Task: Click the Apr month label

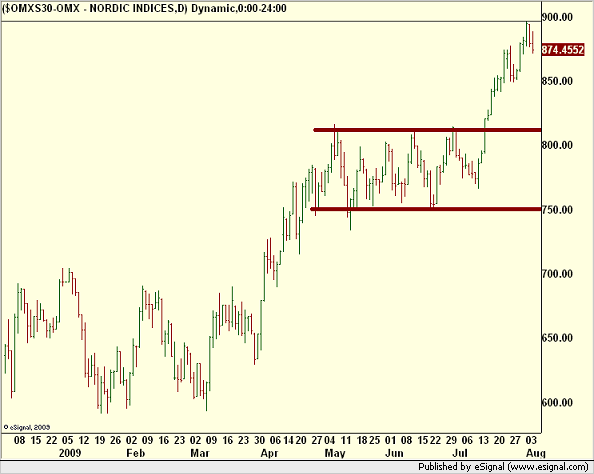Action: [x=269, y=453]
